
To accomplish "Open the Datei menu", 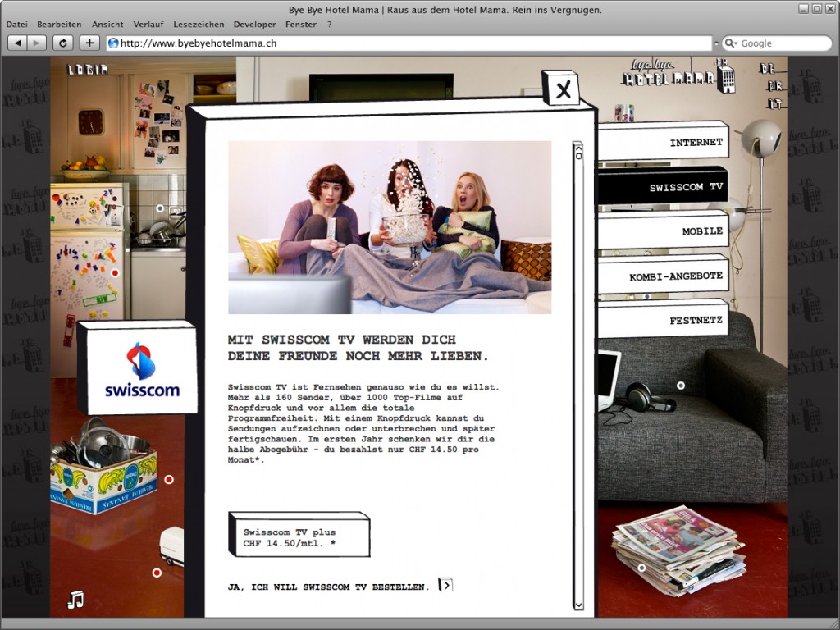I will point(16,24).
